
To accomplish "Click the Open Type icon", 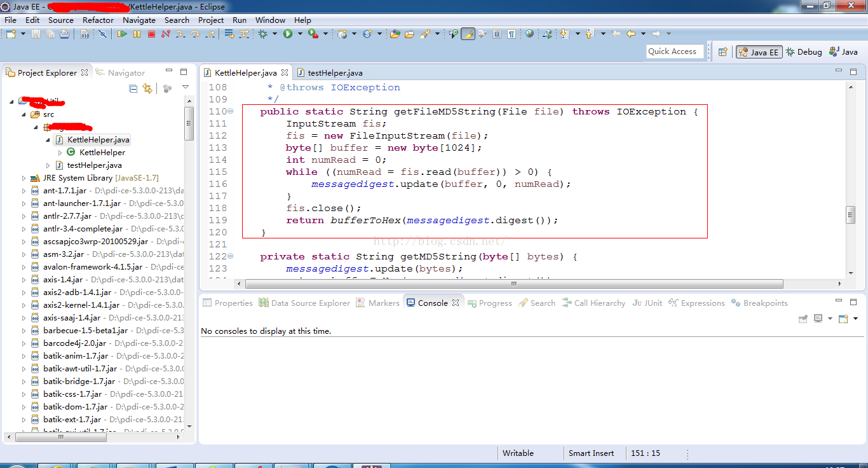I will 395,34.
